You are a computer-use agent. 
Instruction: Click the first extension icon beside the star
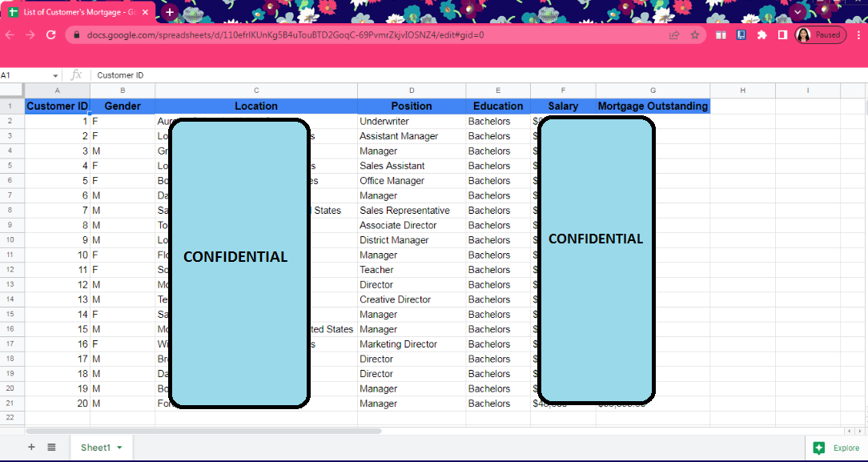[x=721, y=35]
